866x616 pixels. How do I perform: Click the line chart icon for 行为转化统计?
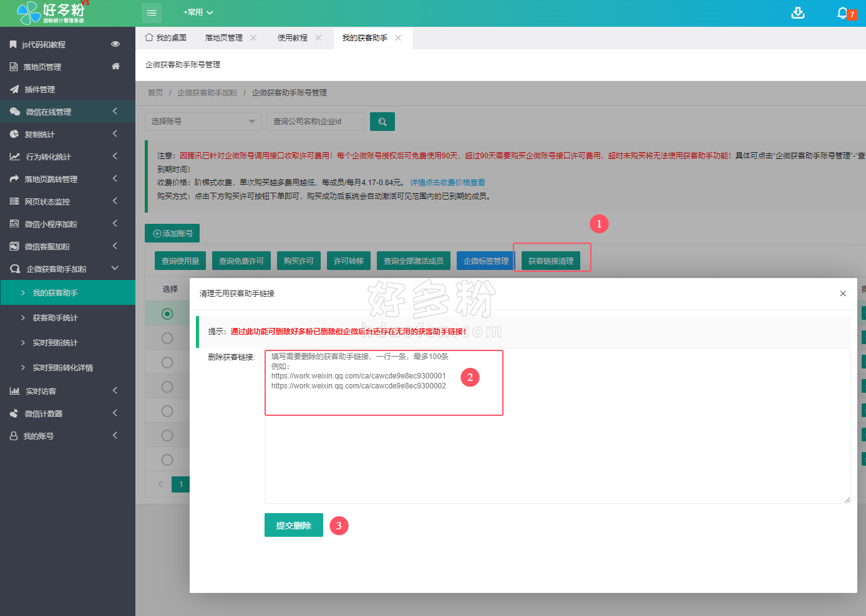(15, 156)
